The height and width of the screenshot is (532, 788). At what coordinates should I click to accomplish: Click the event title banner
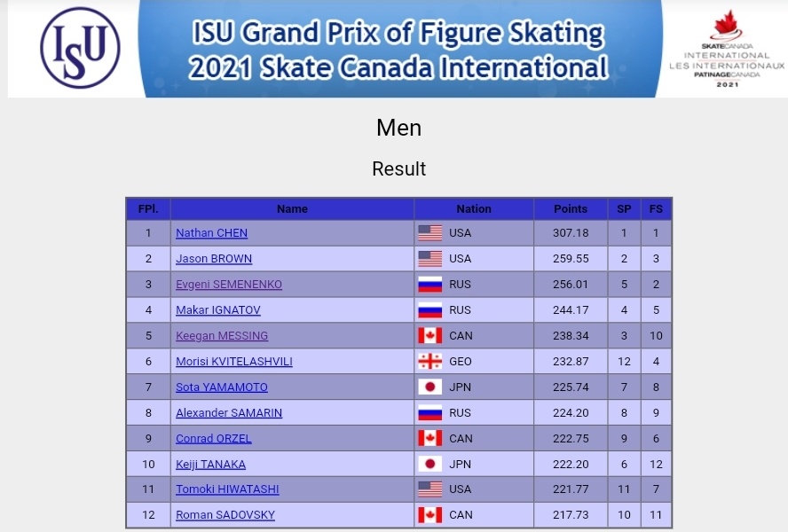(x=399, y=49)
